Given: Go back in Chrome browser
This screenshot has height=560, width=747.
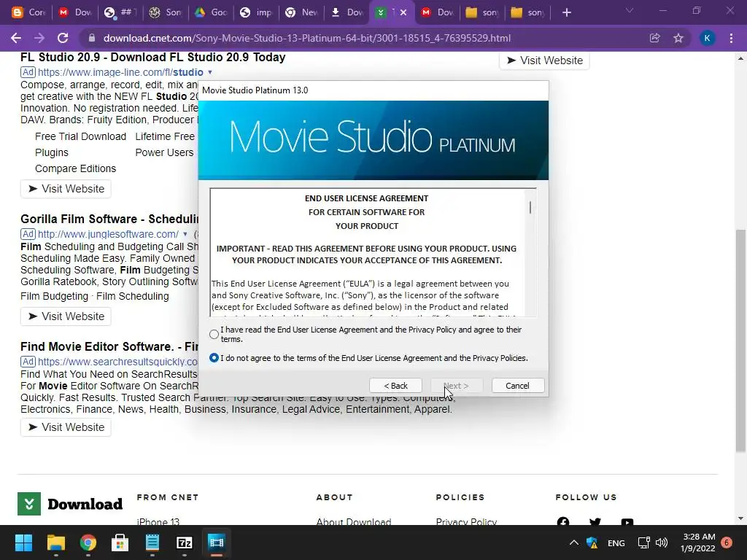Looking at the screenshot, I should pos(16,38).
